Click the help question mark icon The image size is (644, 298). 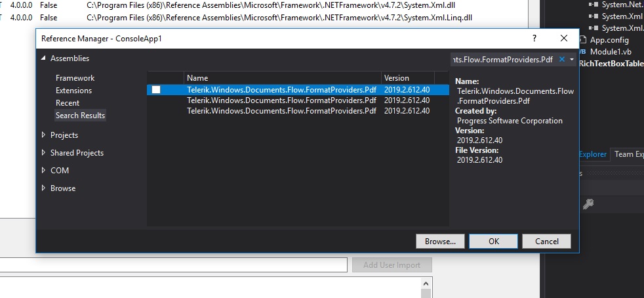coord(534,39)
